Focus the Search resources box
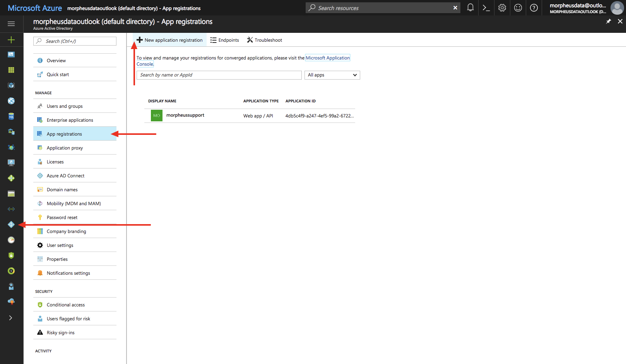The image size is (626, 364). tap(383, 8)
